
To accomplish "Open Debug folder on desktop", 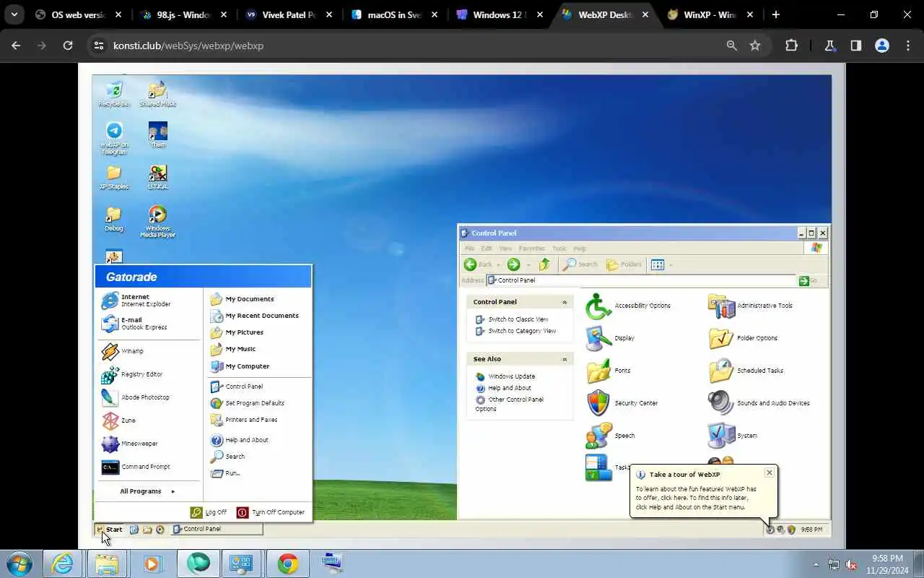I will point(114,219).
